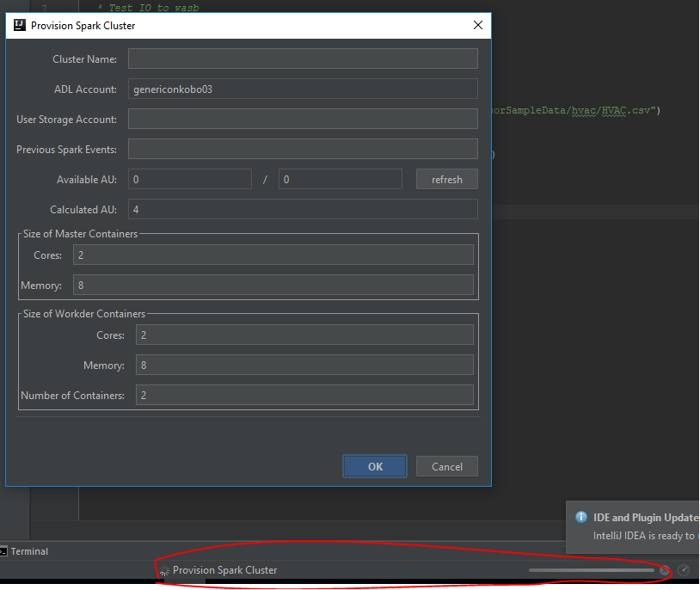Open background tasks via the speedometer icon

click(x=684, y=570)
